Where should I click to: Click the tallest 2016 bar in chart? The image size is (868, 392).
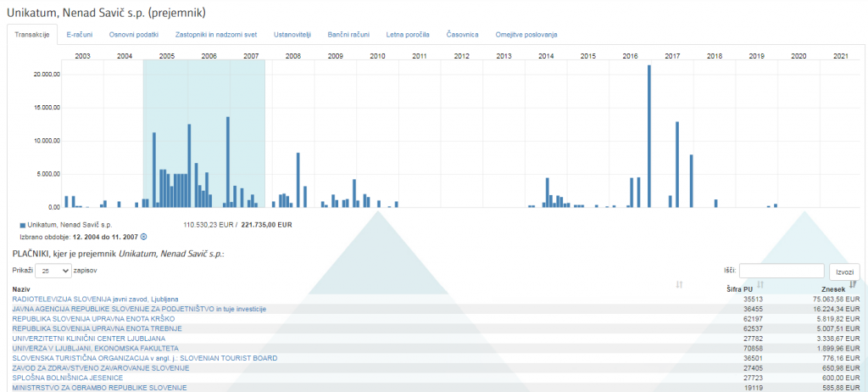click(649, 136)
